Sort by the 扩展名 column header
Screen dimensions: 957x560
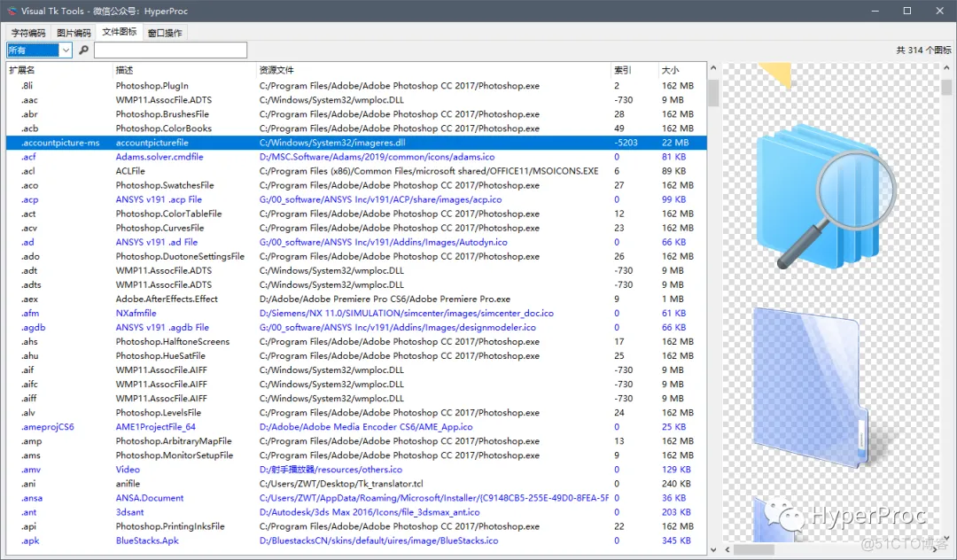tap(59, 70)
